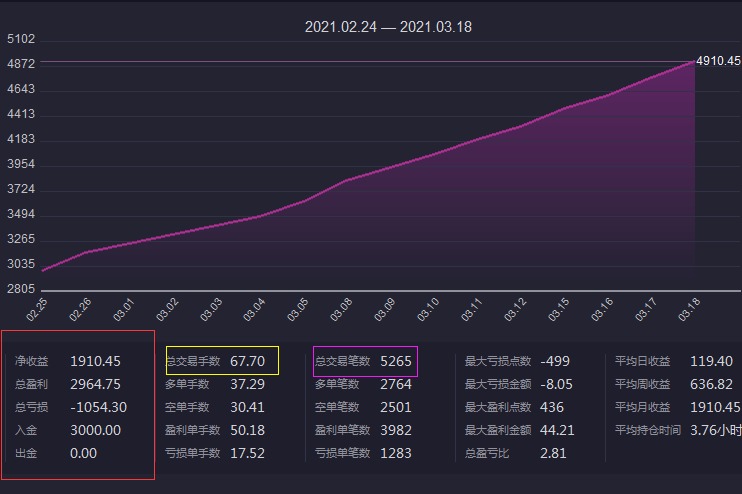Click the 入金 amount 3000.00
The height and width of the screenshot is (494, 742).
[x=95, y=430]
